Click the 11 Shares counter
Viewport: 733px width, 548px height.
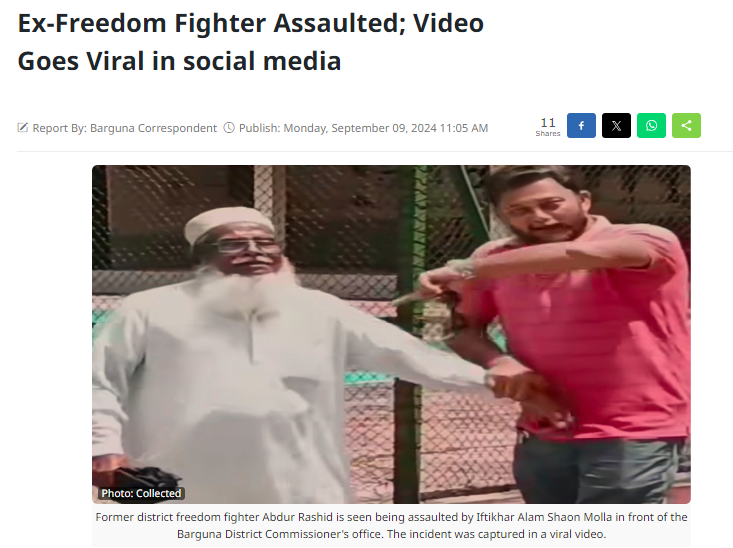(x=548, y=126)
